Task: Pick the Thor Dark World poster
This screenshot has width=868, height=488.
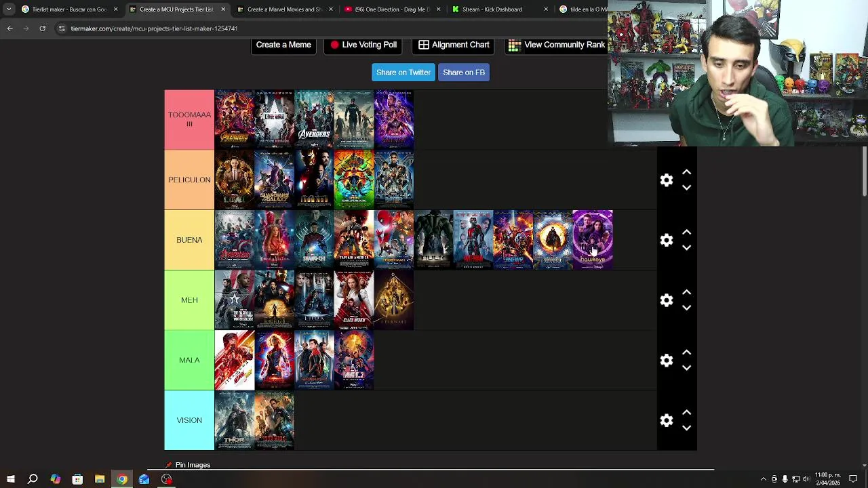Action: pyautogui.click(x=235, y=420)
